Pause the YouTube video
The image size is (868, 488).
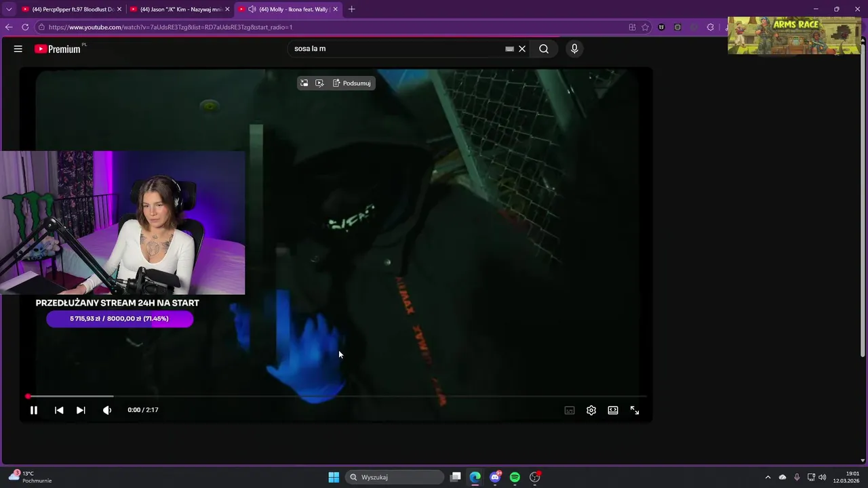pos(34,410)
